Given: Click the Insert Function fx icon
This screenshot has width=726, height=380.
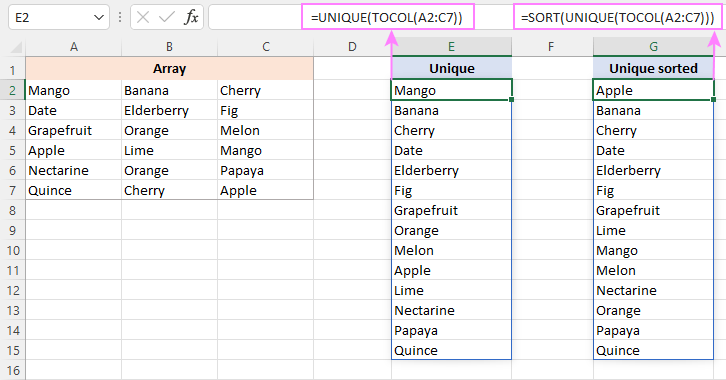Looking at the screenshot, I should point(191,18).
